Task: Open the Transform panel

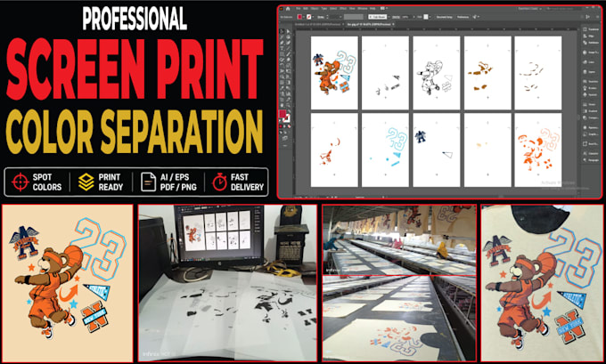Action: (590, 29)
